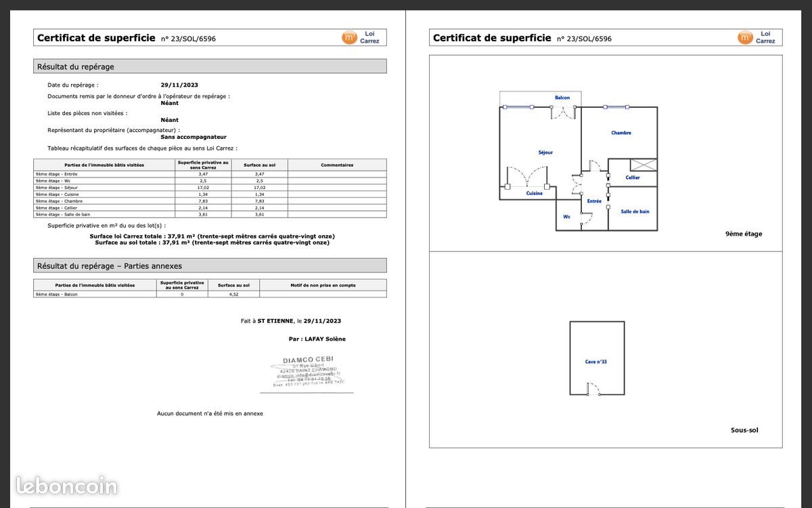Click the Cave n°33 door symbol
812x508 pixels.
coord(593,389)
